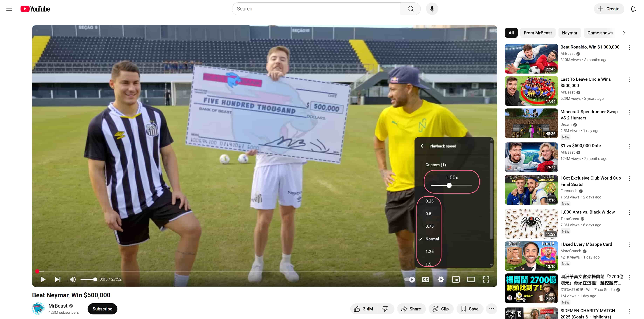
Task: Open the hamburger guide menu
Action: 9,9
